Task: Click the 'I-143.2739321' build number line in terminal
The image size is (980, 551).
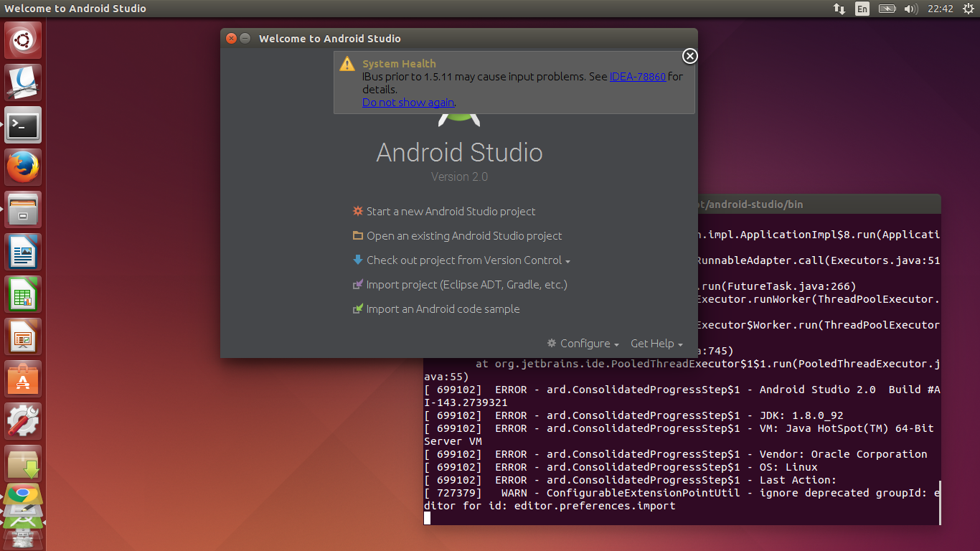Action: 466,402
